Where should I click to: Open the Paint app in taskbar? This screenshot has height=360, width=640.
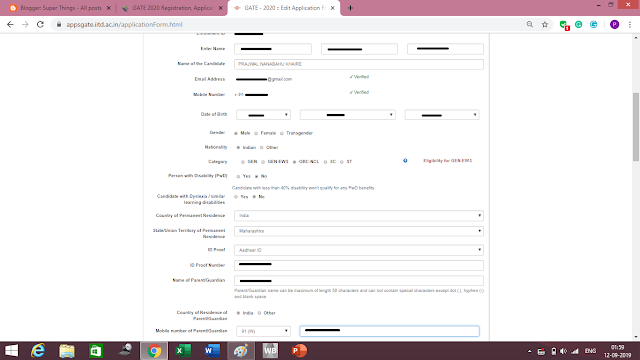241,351
